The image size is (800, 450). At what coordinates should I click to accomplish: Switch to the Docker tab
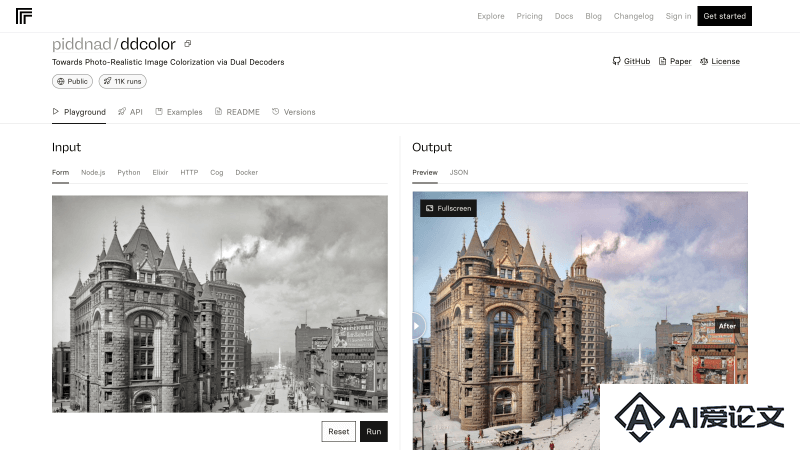coord(246,172)
